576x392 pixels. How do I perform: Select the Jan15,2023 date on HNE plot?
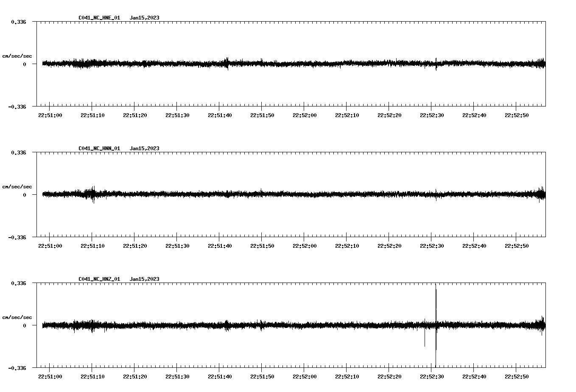(145, 18)
